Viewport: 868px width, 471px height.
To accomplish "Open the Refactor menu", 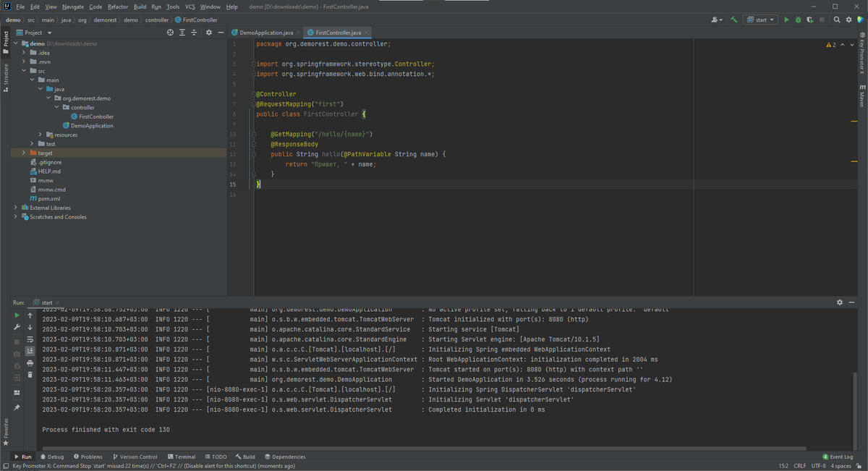I will (118, 7).
